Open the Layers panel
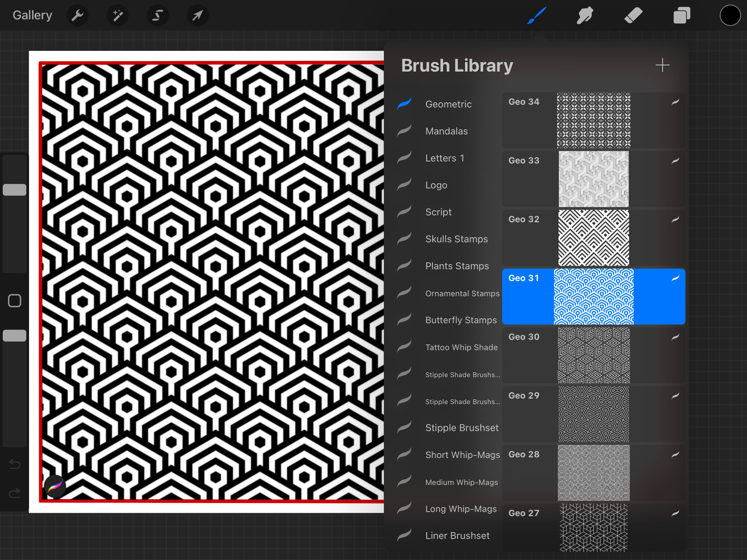Image resolution: width=747 pixels, height=560 pixels. tap(682, 15)
